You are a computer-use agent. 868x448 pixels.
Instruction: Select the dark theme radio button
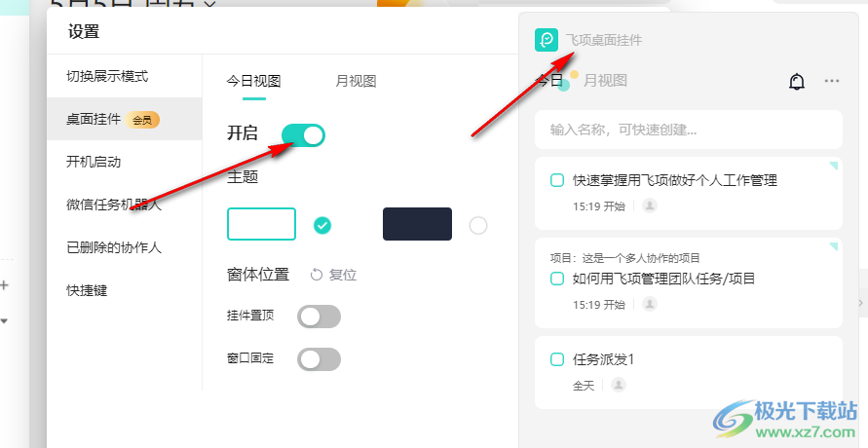tap(477, 225)
